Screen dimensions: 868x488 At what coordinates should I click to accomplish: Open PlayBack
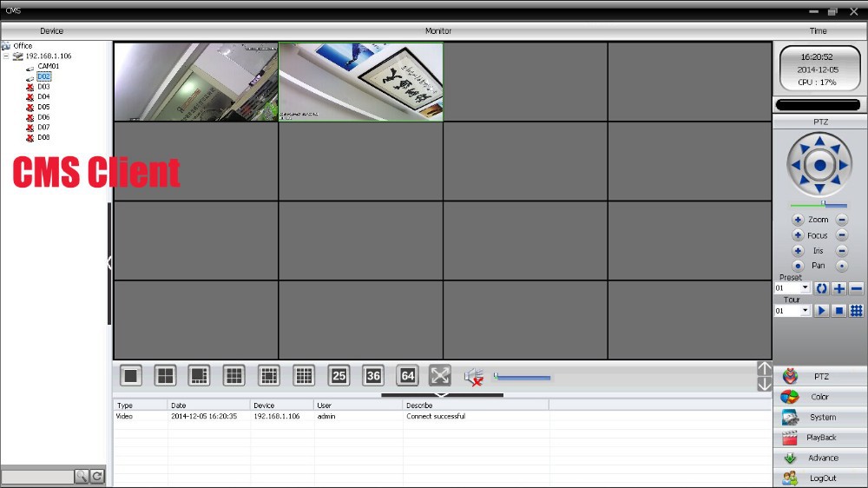click(x=820, y=438)
